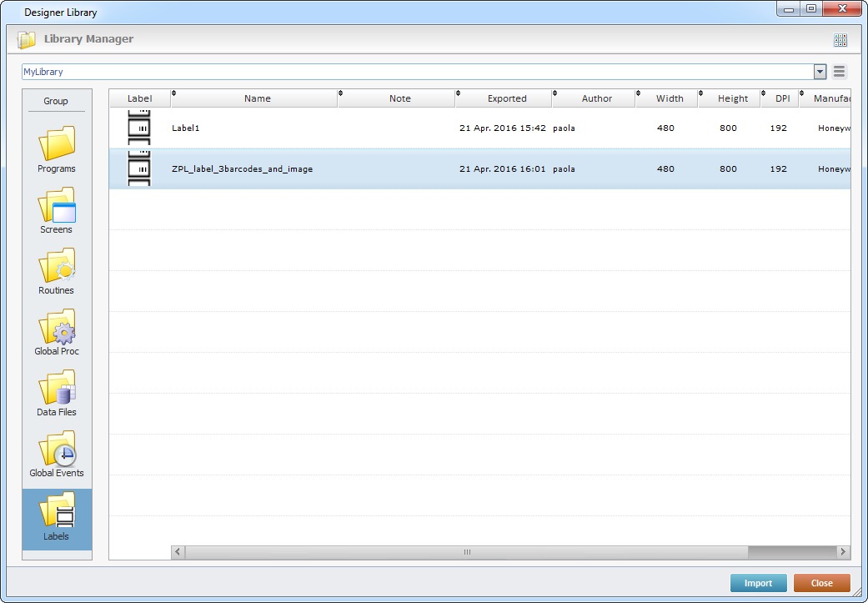This screenshot has width=868, height=603.
Task: Click the Close button
Action: coord(821,583)
